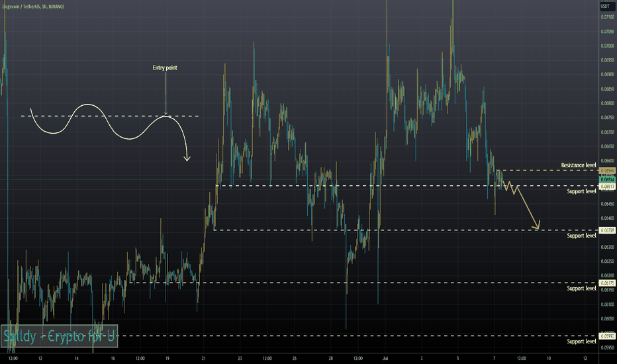Click the Resistance level text label
The image size is (617, 364).
tap(579, 165)
